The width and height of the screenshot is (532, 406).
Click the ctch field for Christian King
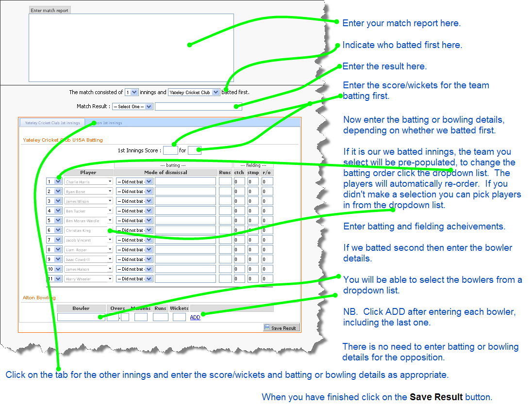coord(239,230)
